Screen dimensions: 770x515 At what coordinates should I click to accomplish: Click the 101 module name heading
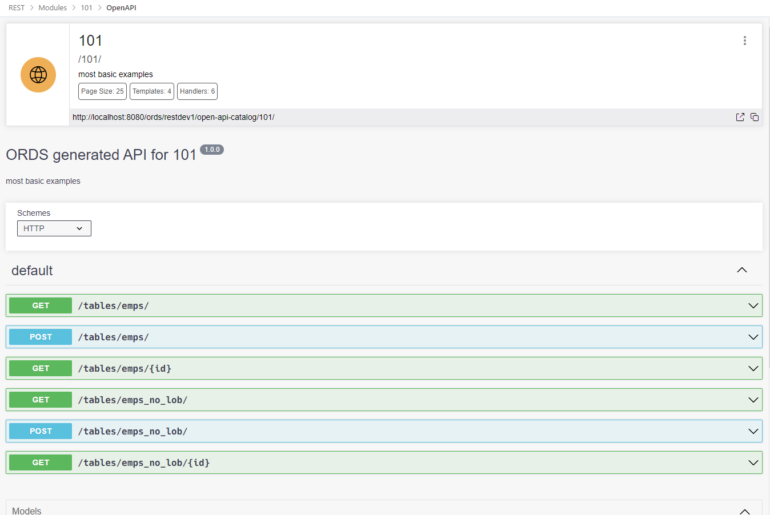click(90, 41)
